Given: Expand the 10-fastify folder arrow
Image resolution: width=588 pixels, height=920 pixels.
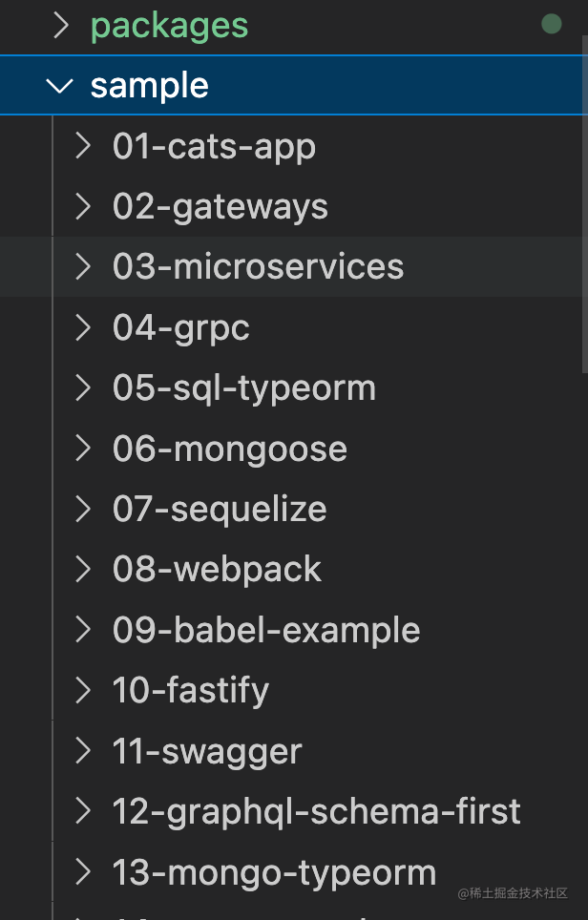Looking at the screenshot, I should (x=83, y=690).
